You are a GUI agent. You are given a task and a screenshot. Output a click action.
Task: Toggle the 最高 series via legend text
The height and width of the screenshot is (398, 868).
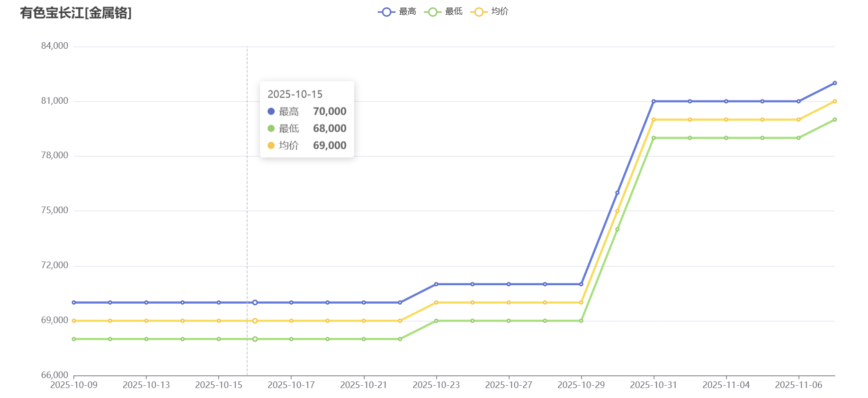pos(407,11)
